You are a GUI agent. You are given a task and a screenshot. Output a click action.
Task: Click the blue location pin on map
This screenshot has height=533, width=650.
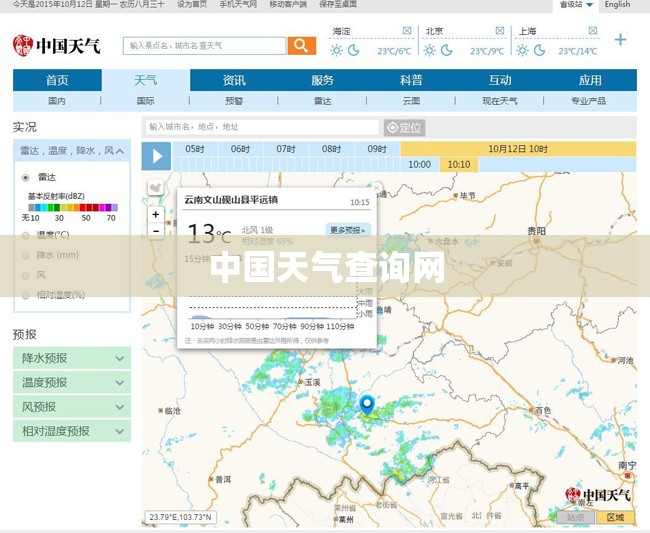(367, 404)
